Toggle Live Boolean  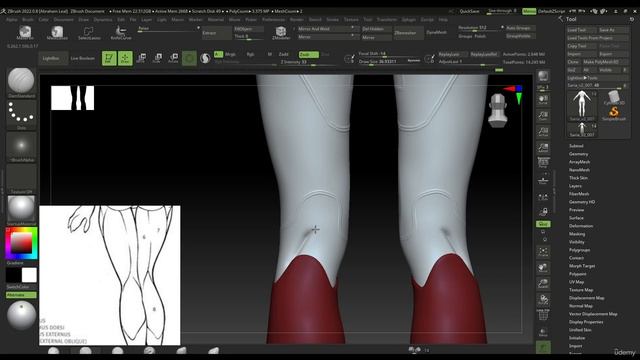(x=83, y=58)
